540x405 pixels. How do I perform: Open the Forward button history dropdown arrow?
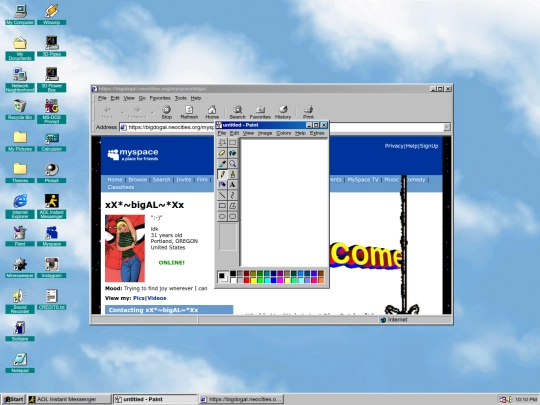click(x=152, y=112)
